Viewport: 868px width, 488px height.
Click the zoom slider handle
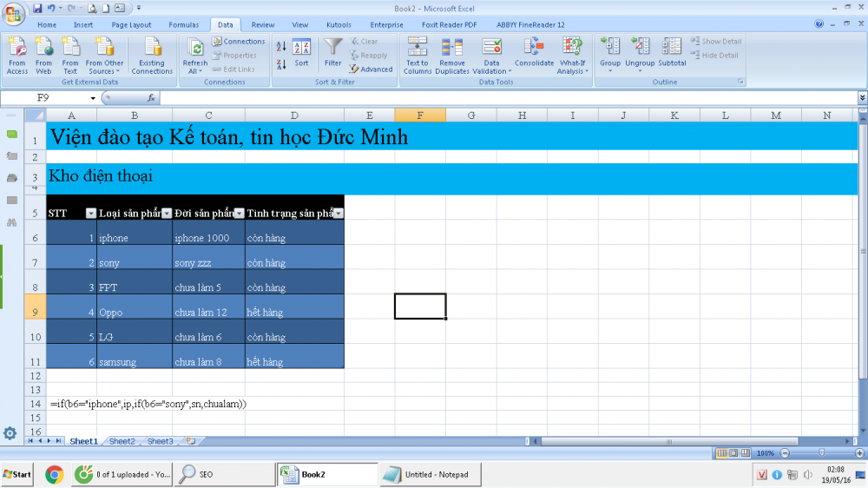(821, 453)
